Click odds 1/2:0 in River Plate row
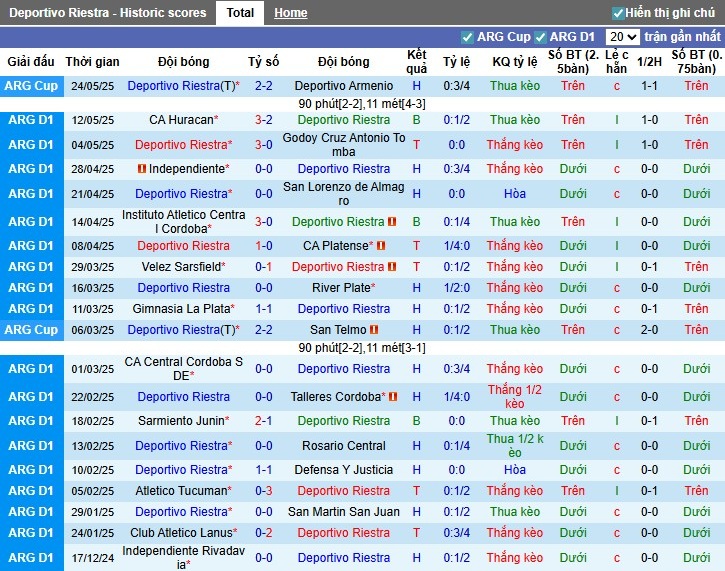Image resolution: width=725 pixels, height=571 pixels. [x=457, y=288]
